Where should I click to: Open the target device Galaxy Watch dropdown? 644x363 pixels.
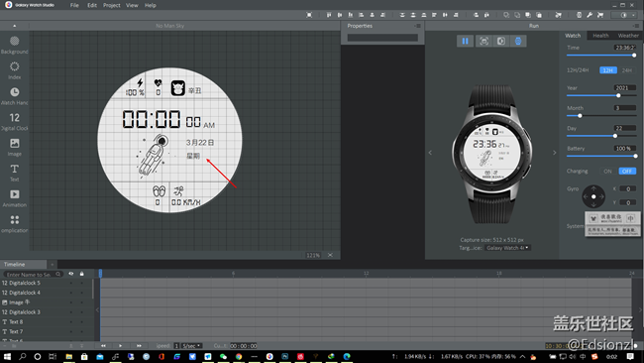pos(507,248)
